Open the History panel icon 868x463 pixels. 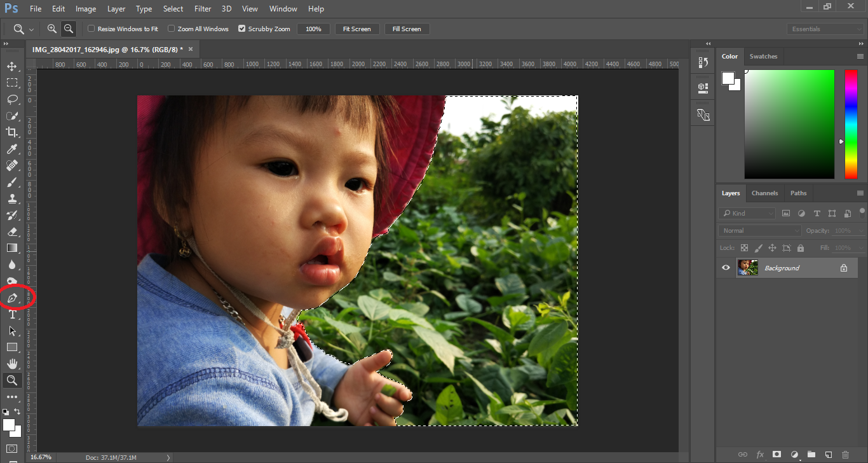tap(703, 62)
